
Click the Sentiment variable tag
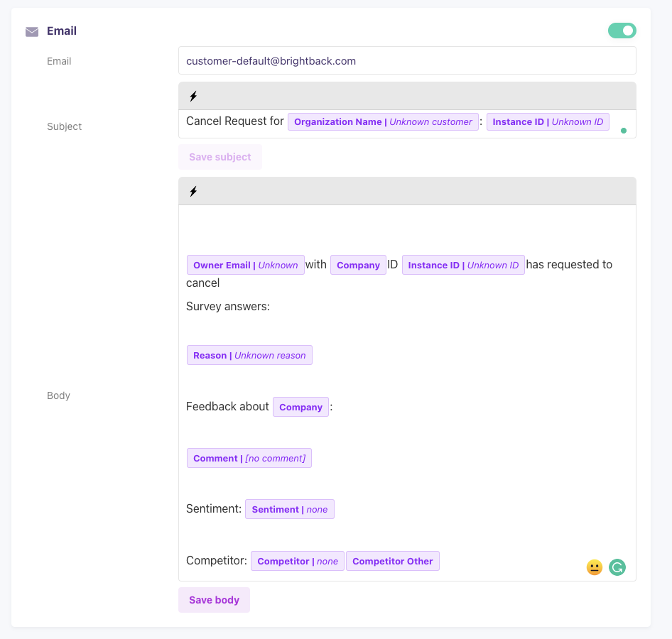tap(289, 510)
